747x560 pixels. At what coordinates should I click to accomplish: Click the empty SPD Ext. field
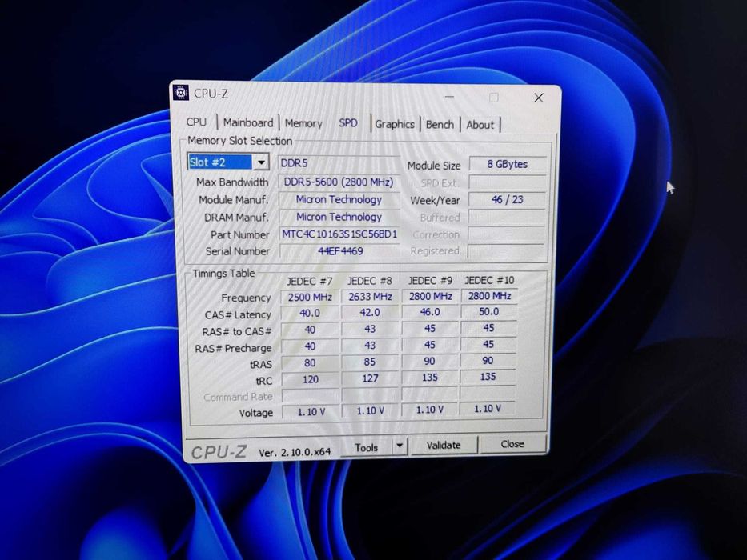click(507, 182)
